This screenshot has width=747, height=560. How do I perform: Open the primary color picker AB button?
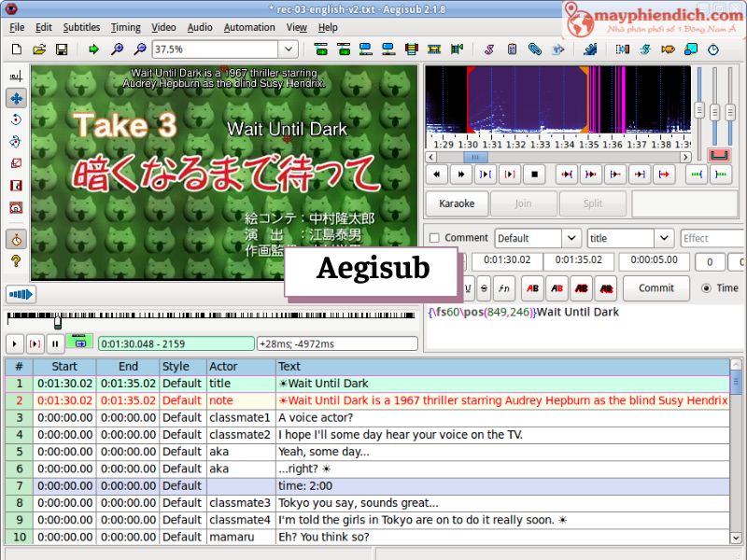tap(532, 288)
